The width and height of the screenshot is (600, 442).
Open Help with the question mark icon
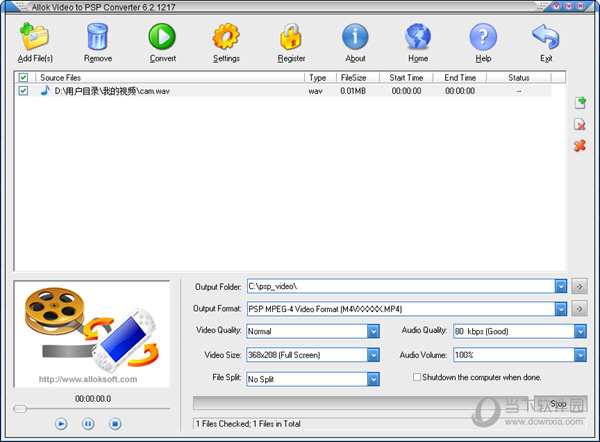tap(483, 37)
